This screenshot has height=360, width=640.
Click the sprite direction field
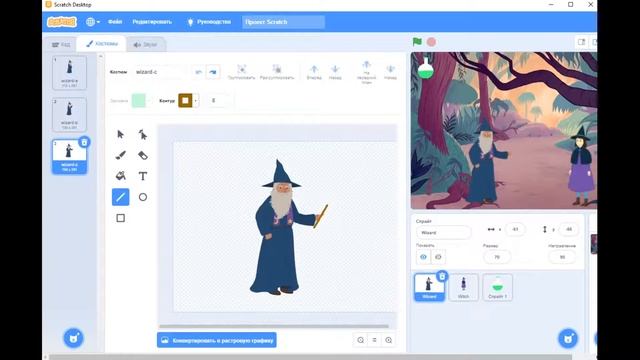tap(562, 257)
